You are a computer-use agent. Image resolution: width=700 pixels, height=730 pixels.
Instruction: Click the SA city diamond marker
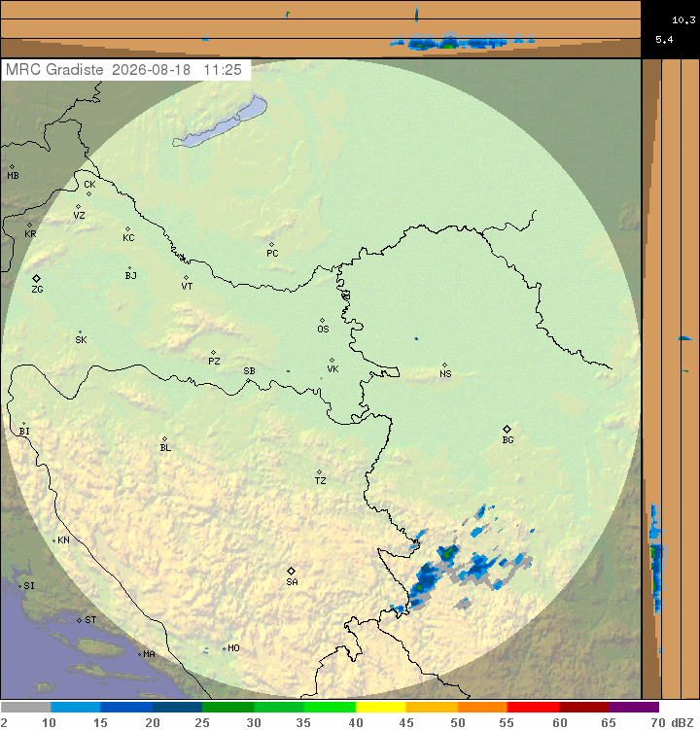[291, 571]
